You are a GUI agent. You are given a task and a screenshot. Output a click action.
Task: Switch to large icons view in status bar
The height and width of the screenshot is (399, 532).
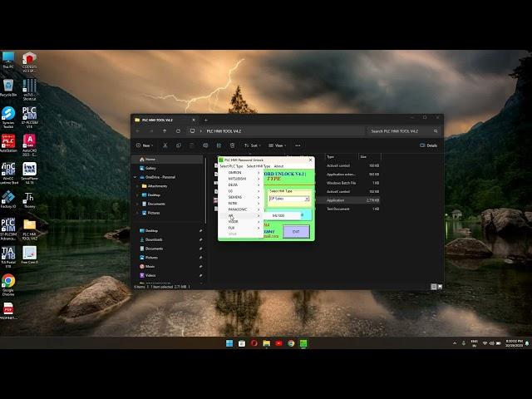pyautogui.click(x=440, y=287)
